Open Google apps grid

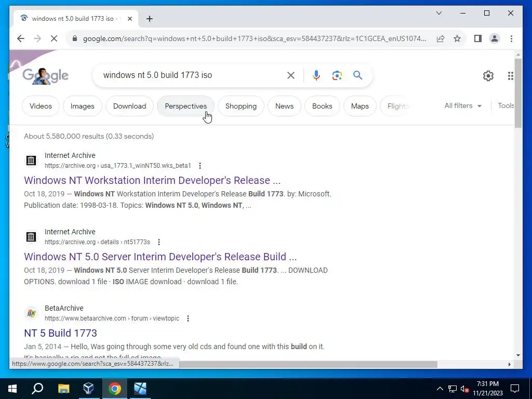tap(510, 76)
